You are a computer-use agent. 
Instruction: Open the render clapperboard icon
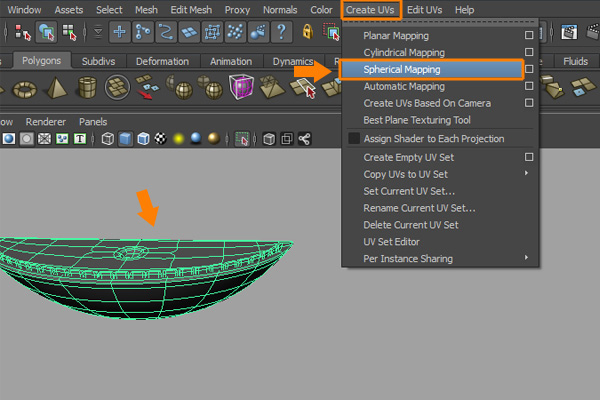point(570,34)
